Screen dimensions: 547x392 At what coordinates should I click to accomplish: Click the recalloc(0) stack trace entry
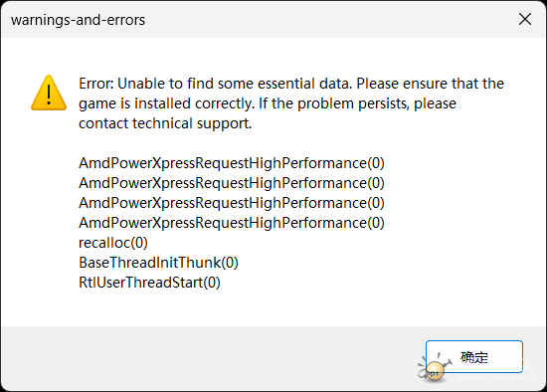(x=113, y=243)
